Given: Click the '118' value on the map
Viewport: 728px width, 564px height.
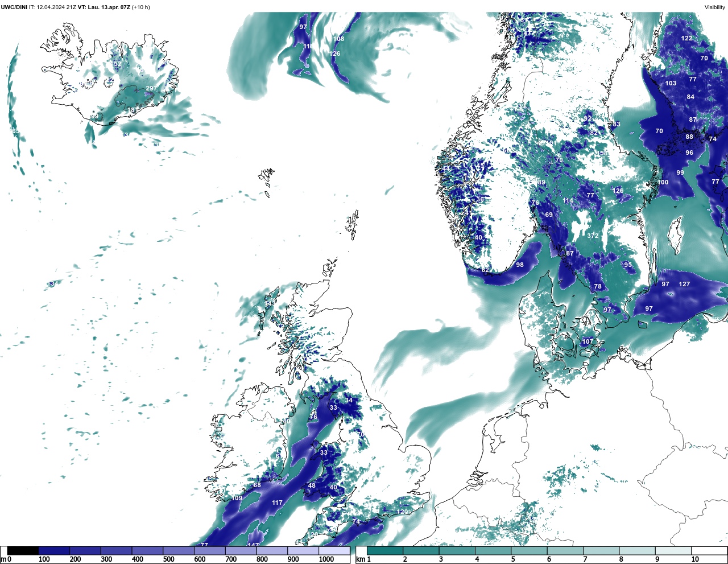Looking at the screenshot, I should pos(309,47).
